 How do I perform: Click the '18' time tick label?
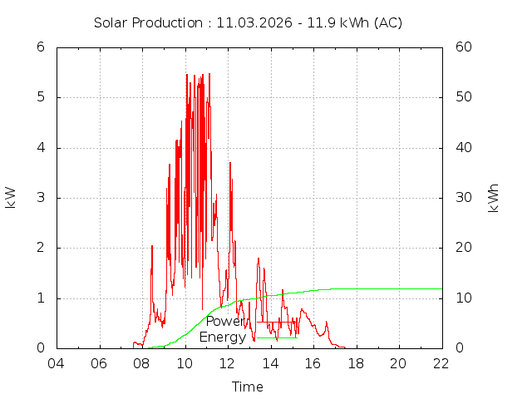click(356, 363)
